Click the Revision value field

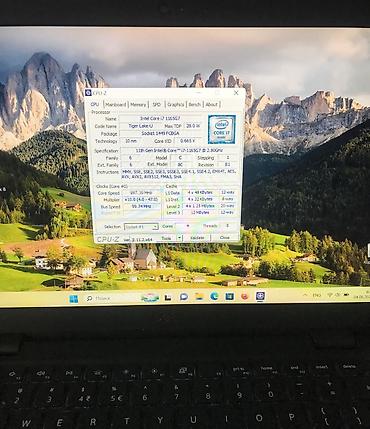228,165
